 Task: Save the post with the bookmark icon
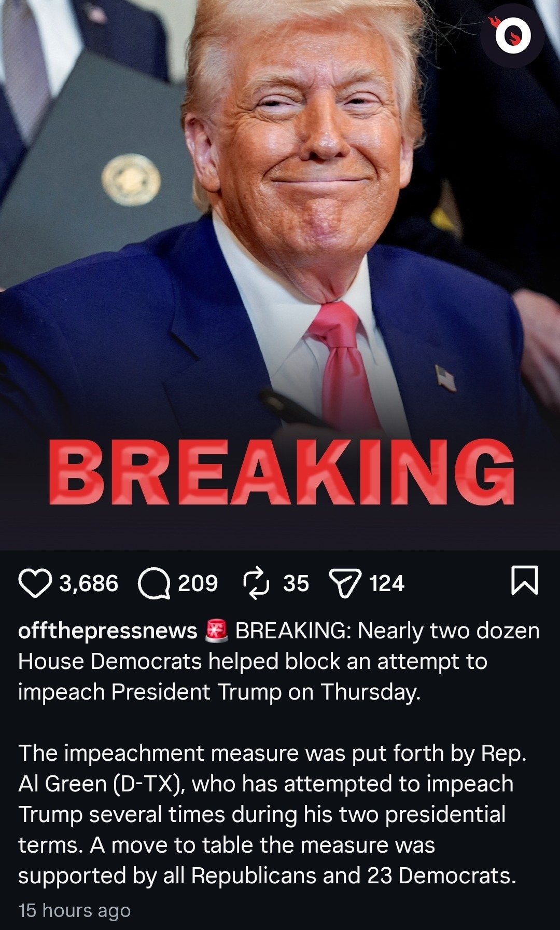(x=525, y=580)
